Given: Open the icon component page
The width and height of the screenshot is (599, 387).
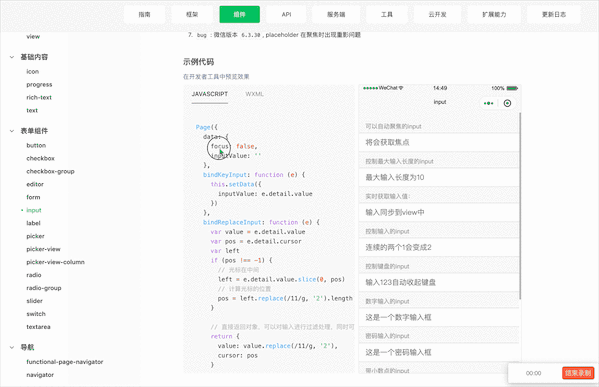Looking at the screenshot, I should 32,71.
